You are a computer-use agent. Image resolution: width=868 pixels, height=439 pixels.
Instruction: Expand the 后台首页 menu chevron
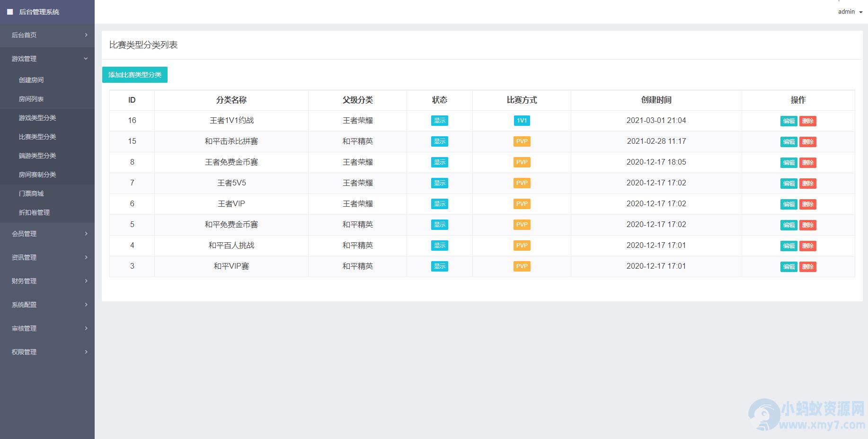tap(86, 35)
